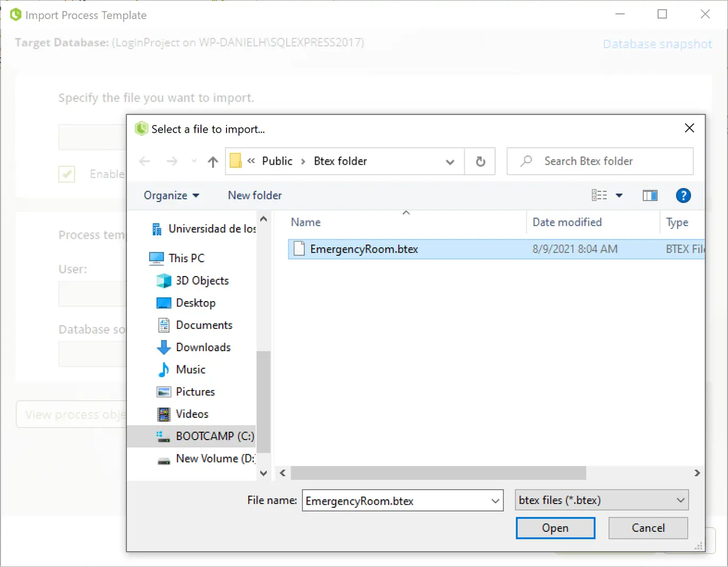Click the horizontal scrollbar right arrow
This screenshot has height=567, width=728.
(x=697, y=473)
